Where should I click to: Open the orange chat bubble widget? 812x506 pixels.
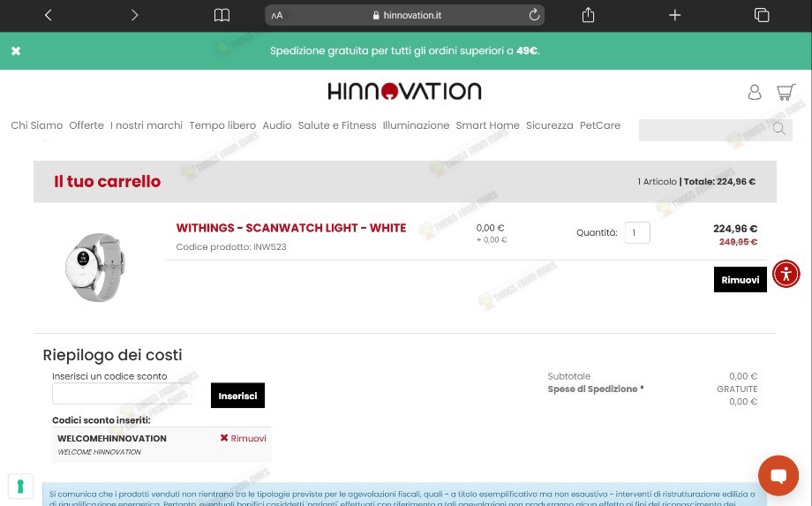point(778,475)
